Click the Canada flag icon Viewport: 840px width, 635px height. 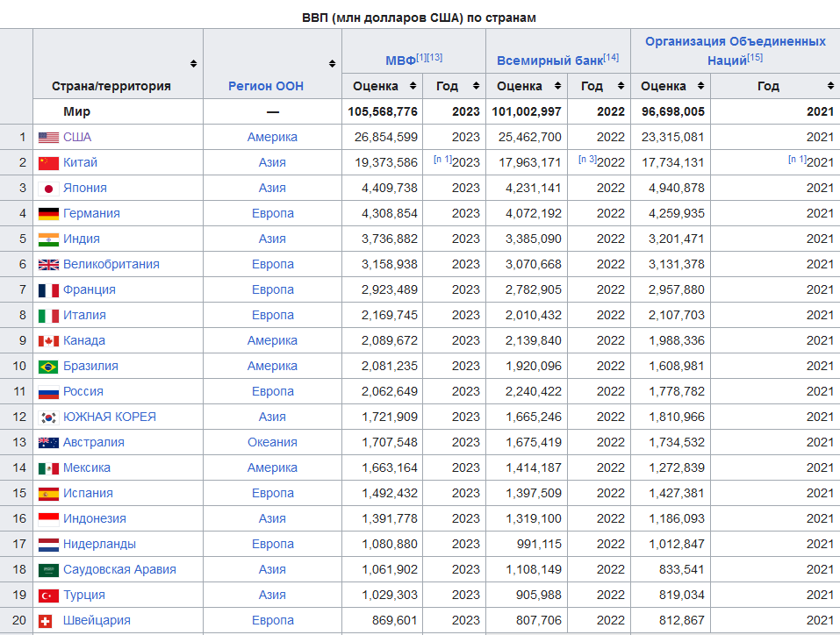pos(48,341)
